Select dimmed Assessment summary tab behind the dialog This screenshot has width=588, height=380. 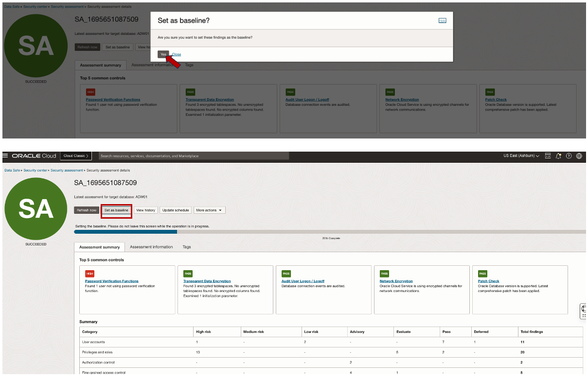101,65
